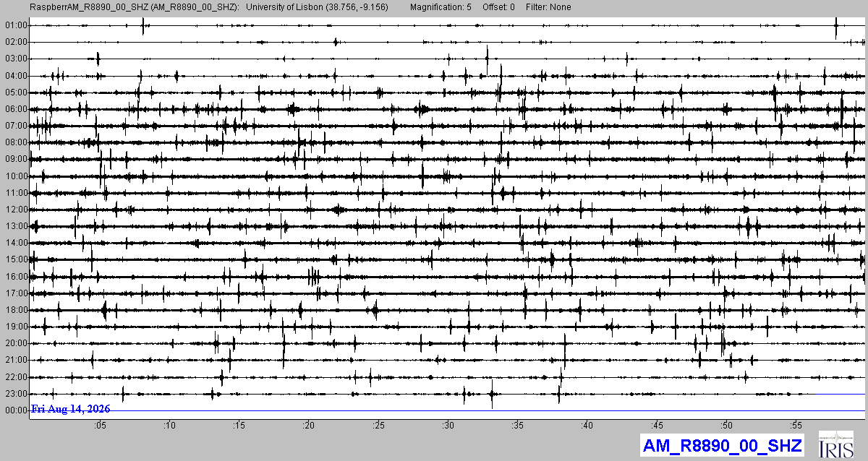
Task: Select the 16:00 hour trace label
Action: pos(15,277)
